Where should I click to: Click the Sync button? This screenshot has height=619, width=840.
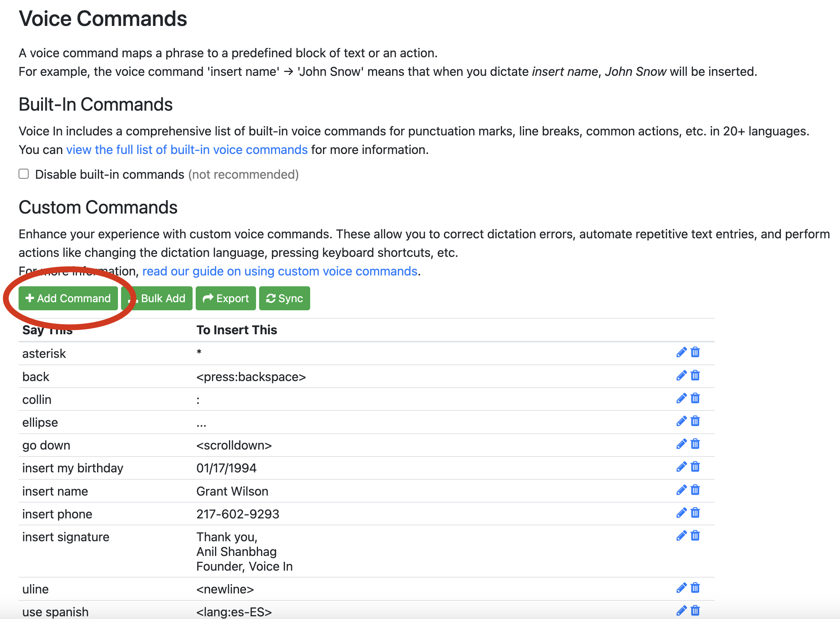pos(284,298)
